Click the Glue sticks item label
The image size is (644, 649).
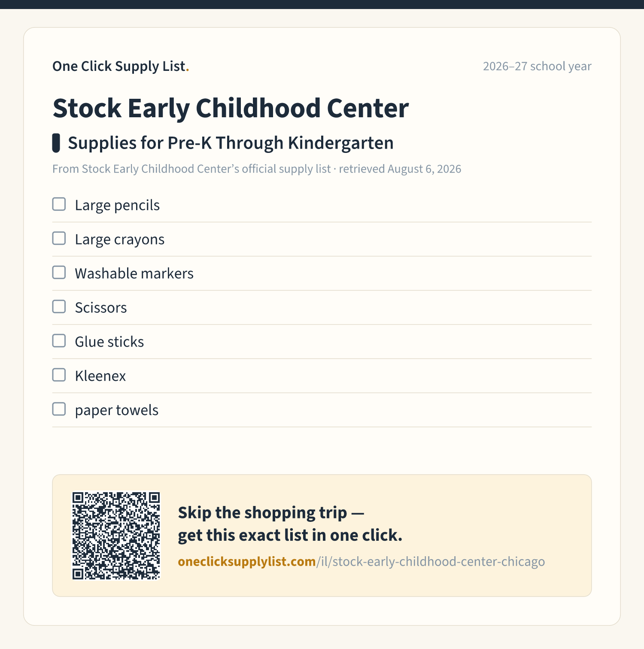(x=109, y=342)
